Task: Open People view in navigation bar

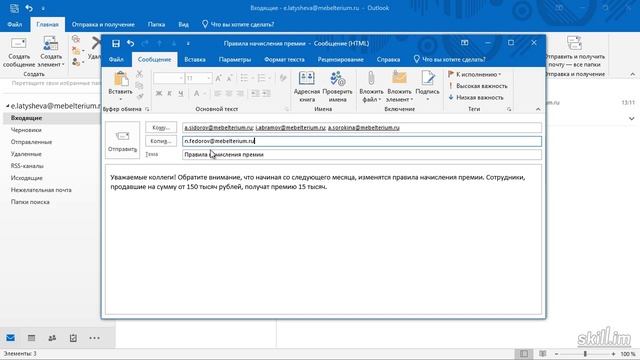Action: pyautogui.click(x=52, y=338)
